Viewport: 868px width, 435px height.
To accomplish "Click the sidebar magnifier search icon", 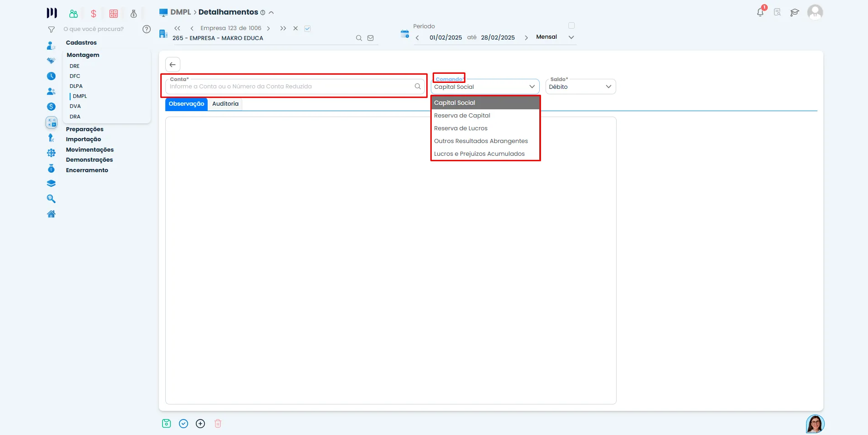I will pos(51,199).
